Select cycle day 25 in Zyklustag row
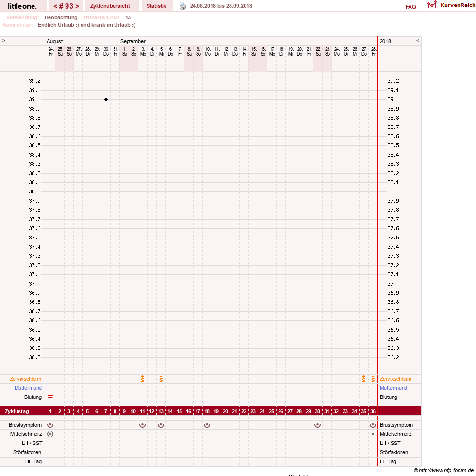Screen dimensions: 476x476 point(271,411)
